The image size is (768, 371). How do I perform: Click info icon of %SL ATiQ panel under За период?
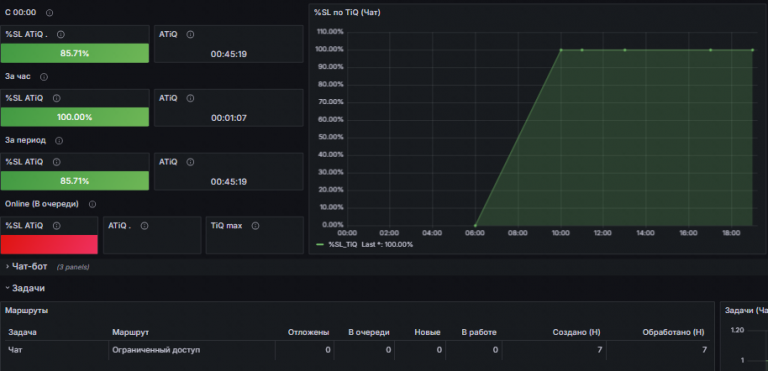[56, 162]
